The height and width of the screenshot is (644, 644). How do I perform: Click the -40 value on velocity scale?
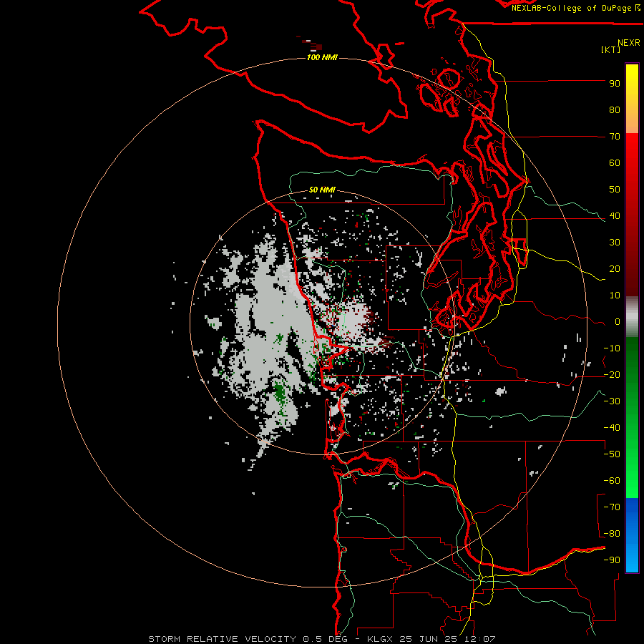612,428
